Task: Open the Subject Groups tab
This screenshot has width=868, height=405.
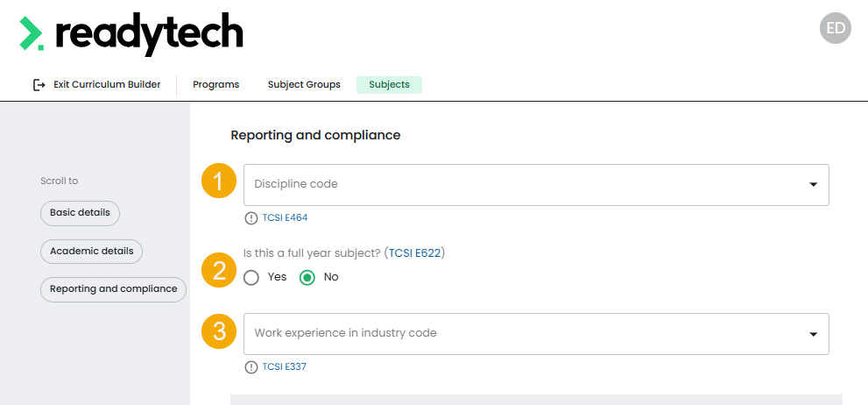Action: coord(304,85)
